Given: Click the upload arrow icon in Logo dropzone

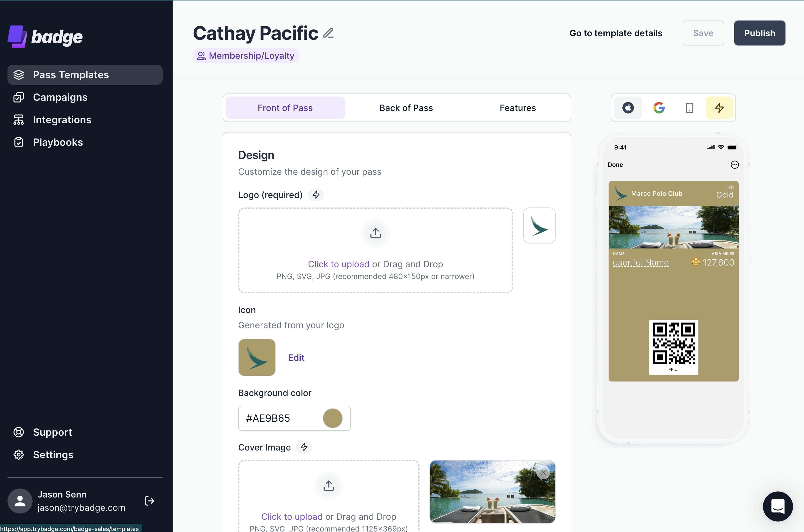Looking at the screenshot, I should pyautogui.click(x=375, y=233).
